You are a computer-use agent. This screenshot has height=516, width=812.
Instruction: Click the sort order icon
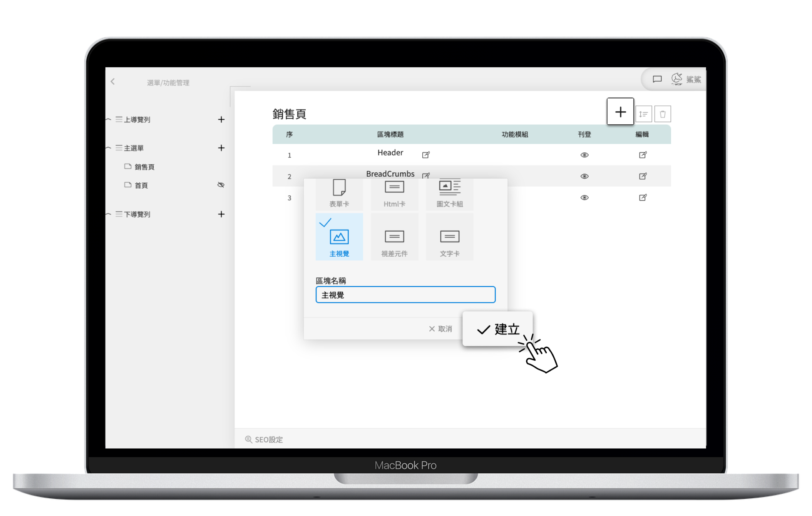(x=643, y=114)
